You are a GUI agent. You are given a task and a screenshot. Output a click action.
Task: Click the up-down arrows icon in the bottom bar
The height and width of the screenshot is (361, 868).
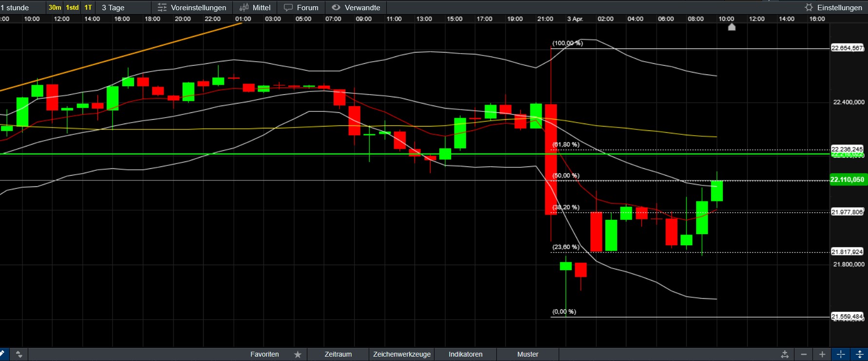19,354
